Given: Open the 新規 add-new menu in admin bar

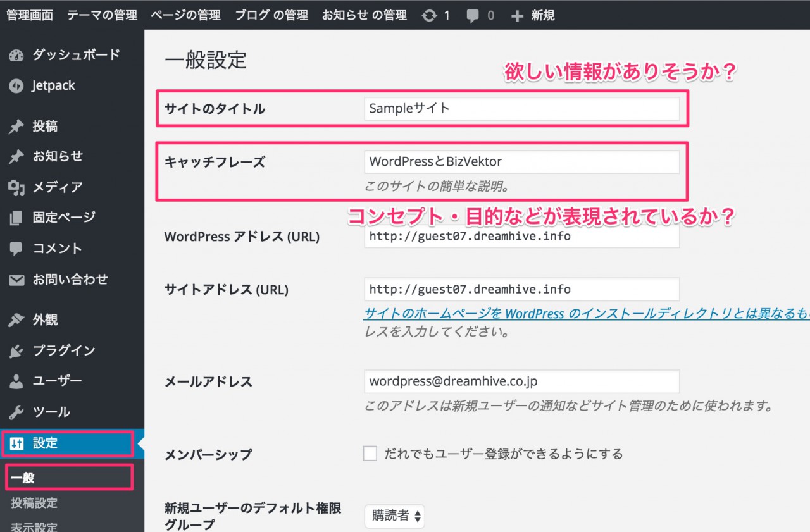Looking at the screenshot, I should [533, 16].
